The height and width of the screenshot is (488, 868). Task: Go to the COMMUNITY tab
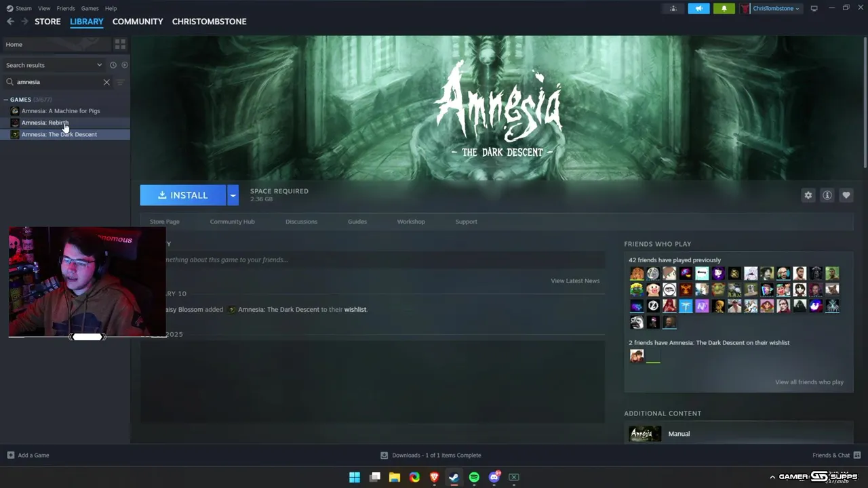(x=138, y=22)
